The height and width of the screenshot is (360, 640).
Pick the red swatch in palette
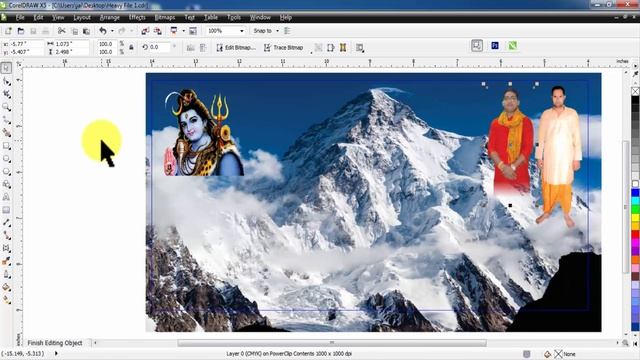[636, 234]
